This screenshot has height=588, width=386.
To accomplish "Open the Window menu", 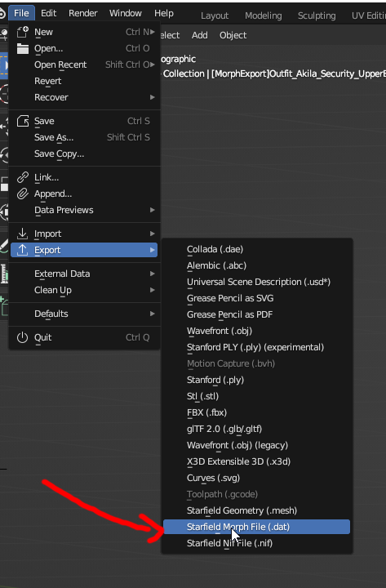I will (126, 13).
